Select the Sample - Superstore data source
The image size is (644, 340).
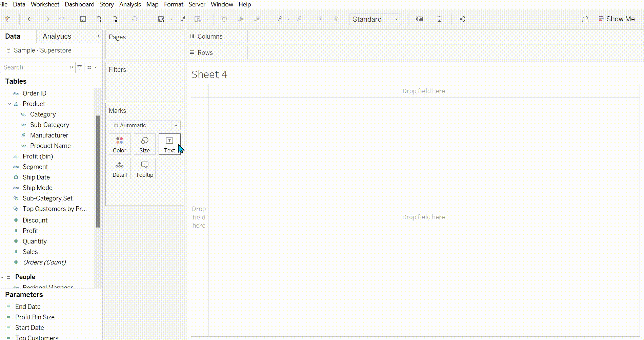pos(42,50)
